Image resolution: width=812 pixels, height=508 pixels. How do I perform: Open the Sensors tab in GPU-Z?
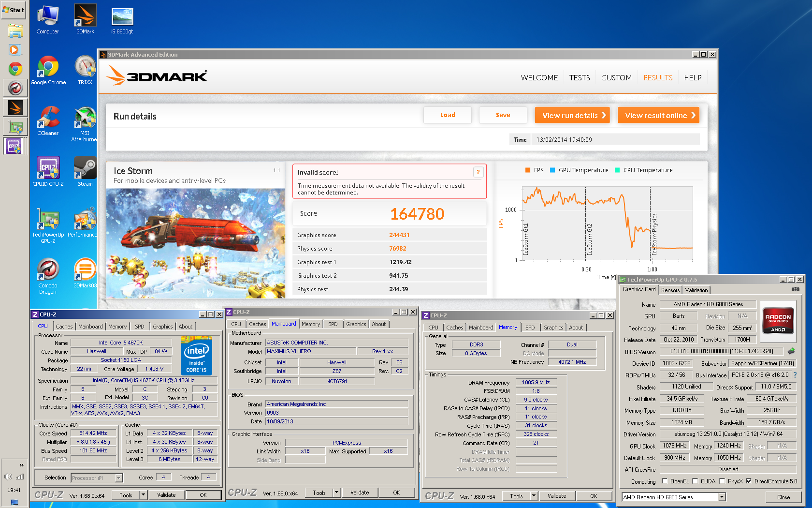670,290
